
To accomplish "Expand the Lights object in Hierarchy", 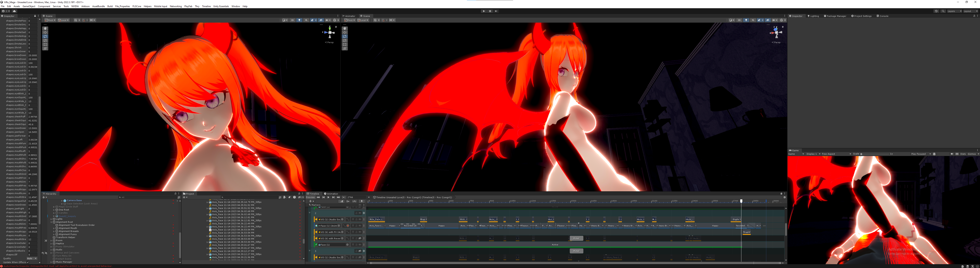I will [51, 219].
